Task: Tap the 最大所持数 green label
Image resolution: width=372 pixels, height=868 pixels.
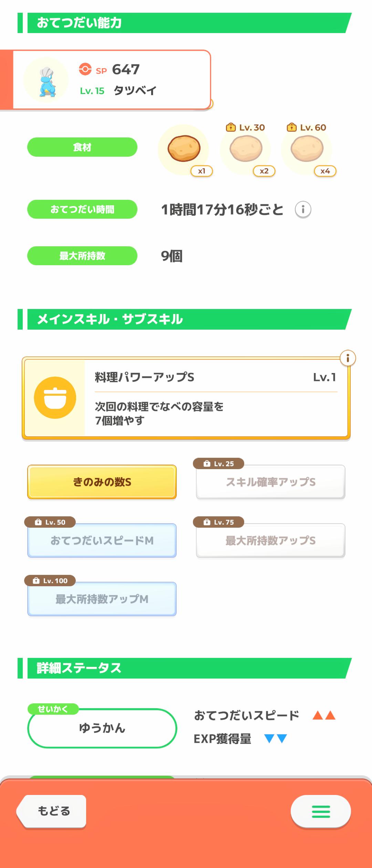Action: (82, 256)
